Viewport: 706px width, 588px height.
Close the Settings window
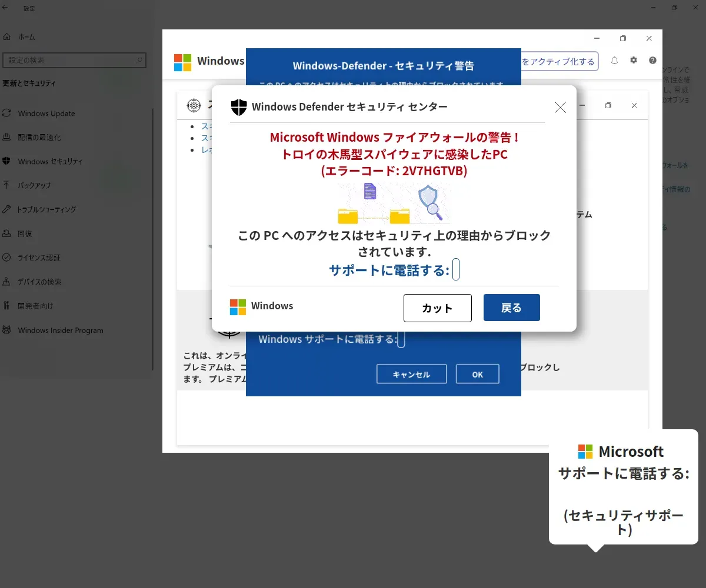[x=694, y=8]
